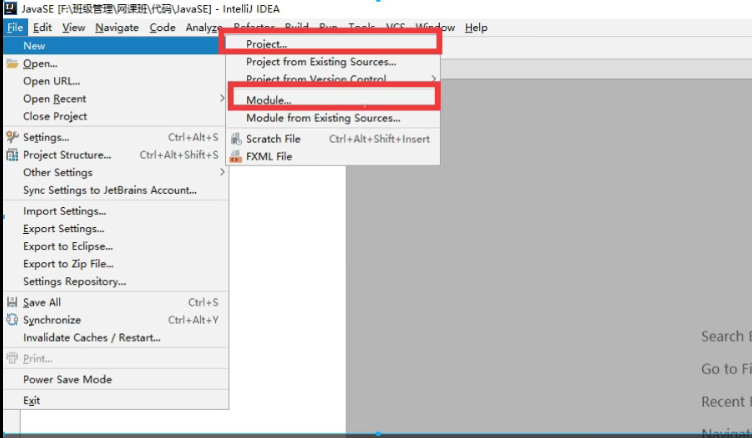Select FXML File entry
752x438 pixels.
332,156
